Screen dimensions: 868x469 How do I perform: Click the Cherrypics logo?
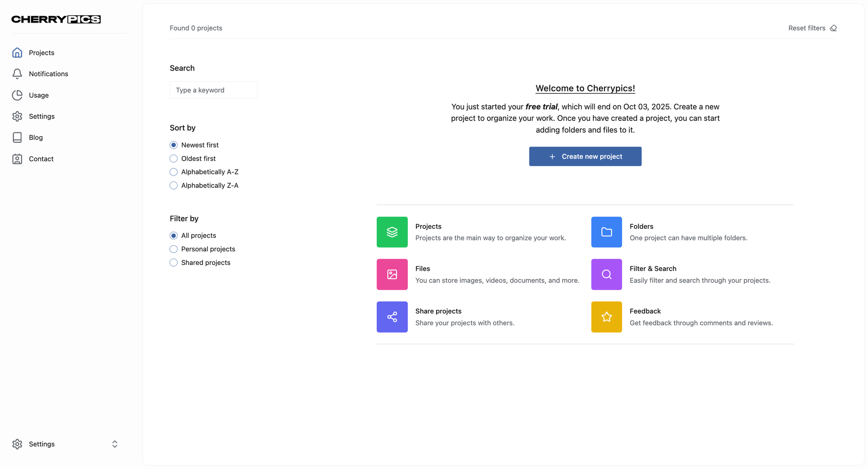click(x=56, y=19)
